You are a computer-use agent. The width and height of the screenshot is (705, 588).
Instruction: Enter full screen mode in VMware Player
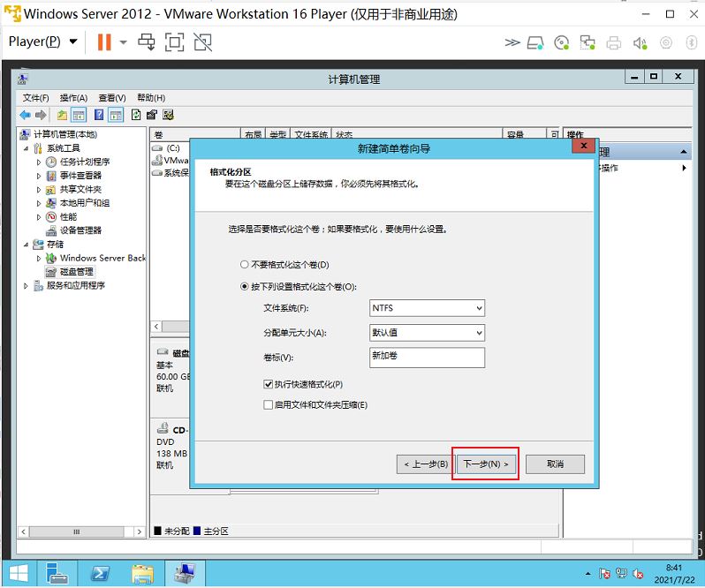coord(174,42)
